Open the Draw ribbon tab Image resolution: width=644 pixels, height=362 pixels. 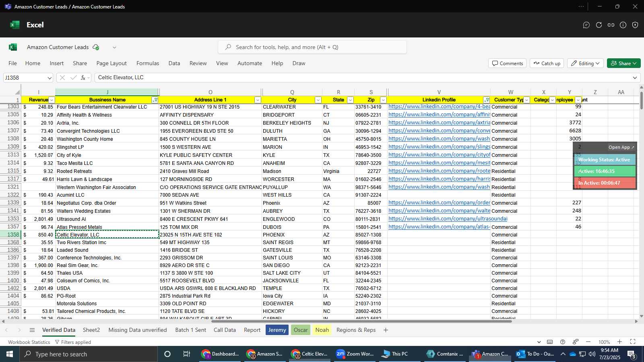[x=299, y=64]
